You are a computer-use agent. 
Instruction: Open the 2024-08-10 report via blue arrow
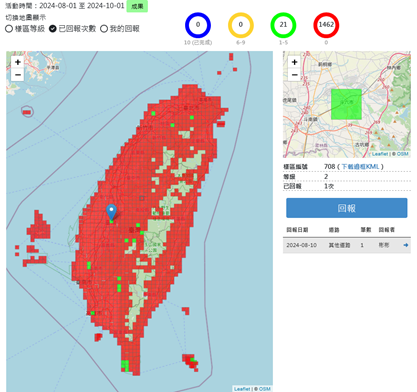click(406, 245)
